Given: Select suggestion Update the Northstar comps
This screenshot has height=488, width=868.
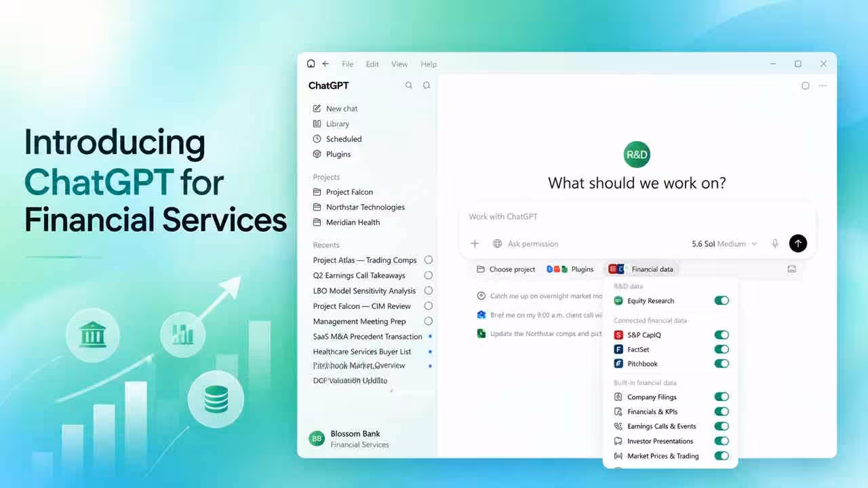Looking at the screenshot, I should pos(540,333).
